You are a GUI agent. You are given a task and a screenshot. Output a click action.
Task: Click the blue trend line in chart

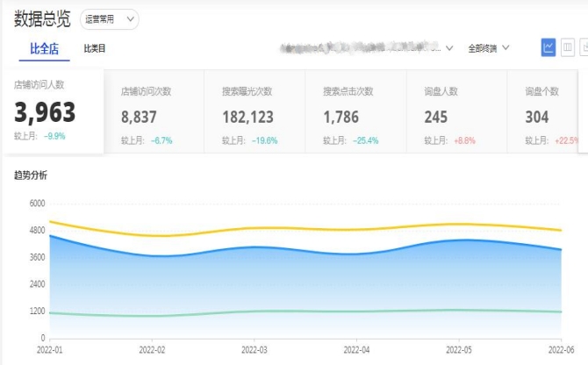coord(255,247)
